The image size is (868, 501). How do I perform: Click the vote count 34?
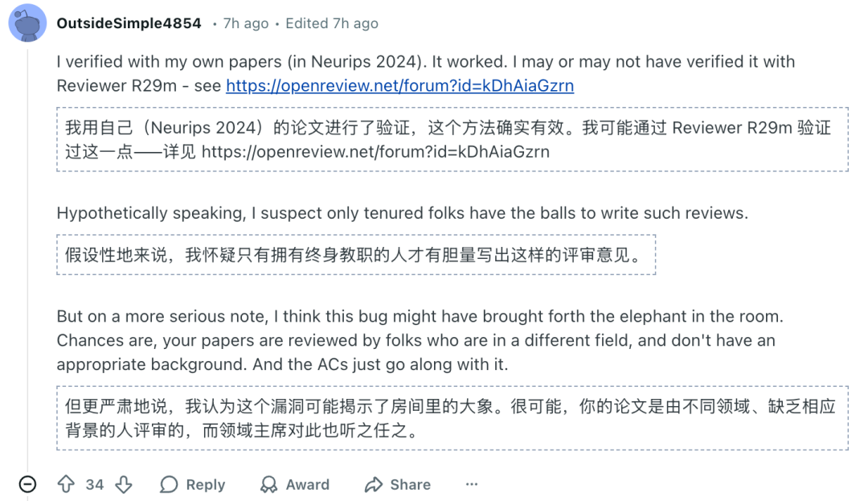95,484
